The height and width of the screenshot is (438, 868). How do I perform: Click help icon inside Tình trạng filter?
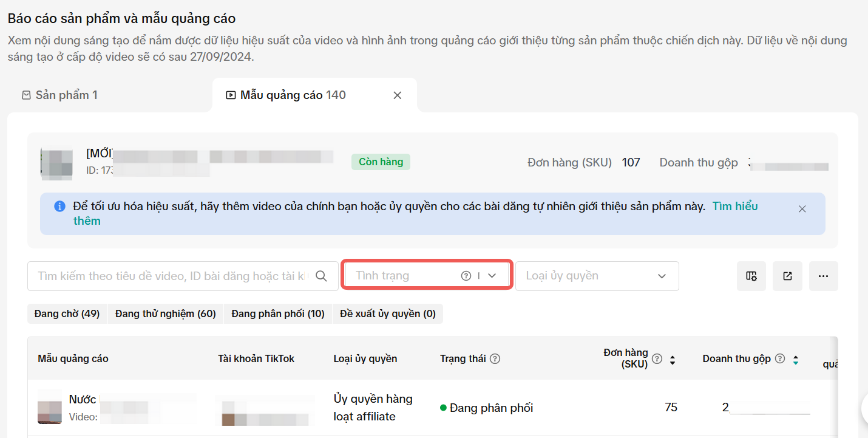click(x=466, y=276)
